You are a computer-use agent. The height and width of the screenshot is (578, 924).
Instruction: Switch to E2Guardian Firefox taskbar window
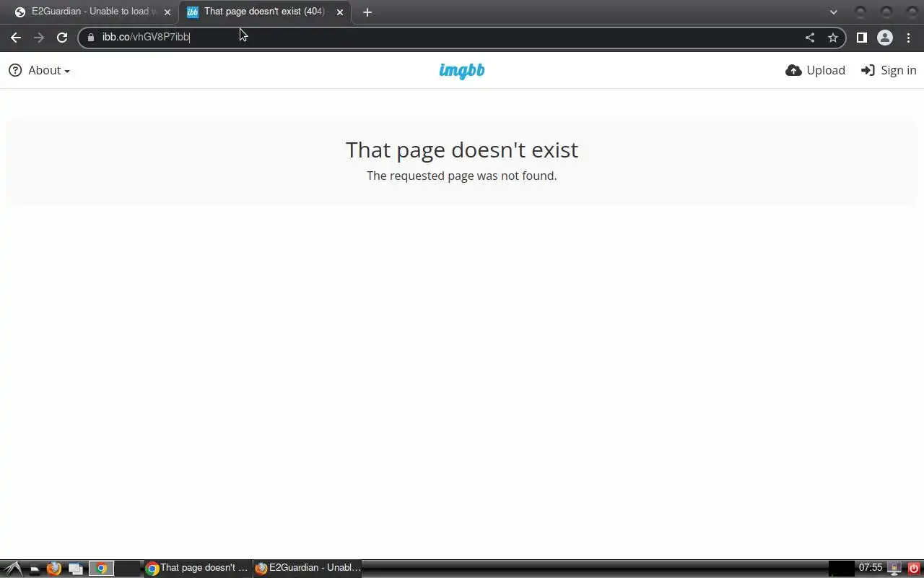point(308,569)
